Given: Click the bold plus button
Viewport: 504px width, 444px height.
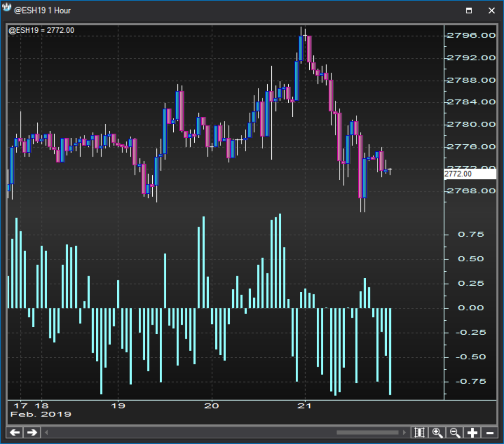Looking at the screenshot, I should click(x=472, y=432).
